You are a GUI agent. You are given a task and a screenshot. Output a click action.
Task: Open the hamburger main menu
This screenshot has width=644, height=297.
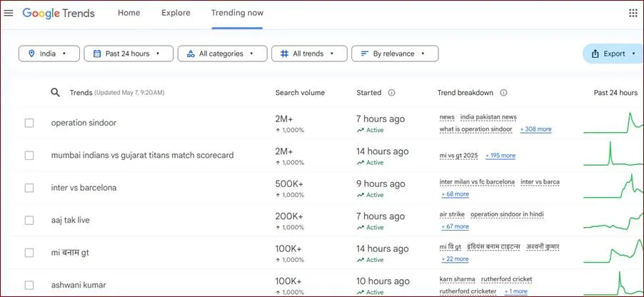(x=9, y=13)
